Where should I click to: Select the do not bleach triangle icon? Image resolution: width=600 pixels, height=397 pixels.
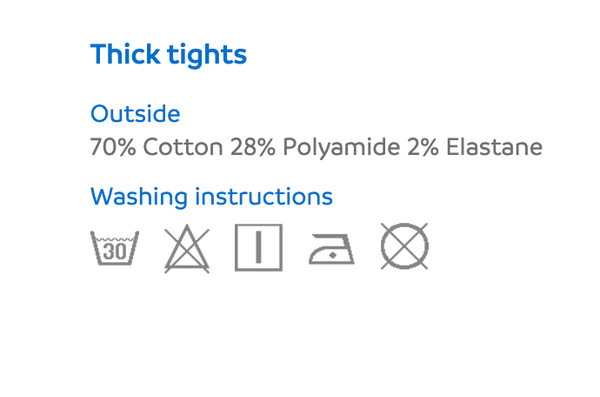(x=187, y=248)
